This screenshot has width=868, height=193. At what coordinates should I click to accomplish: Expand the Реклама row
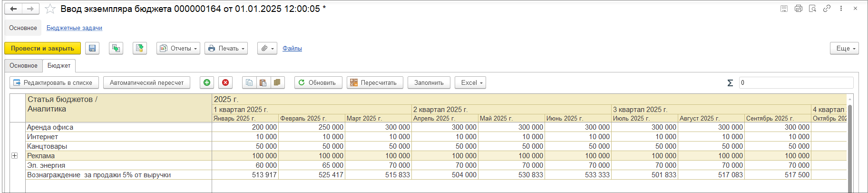point(15,156)
